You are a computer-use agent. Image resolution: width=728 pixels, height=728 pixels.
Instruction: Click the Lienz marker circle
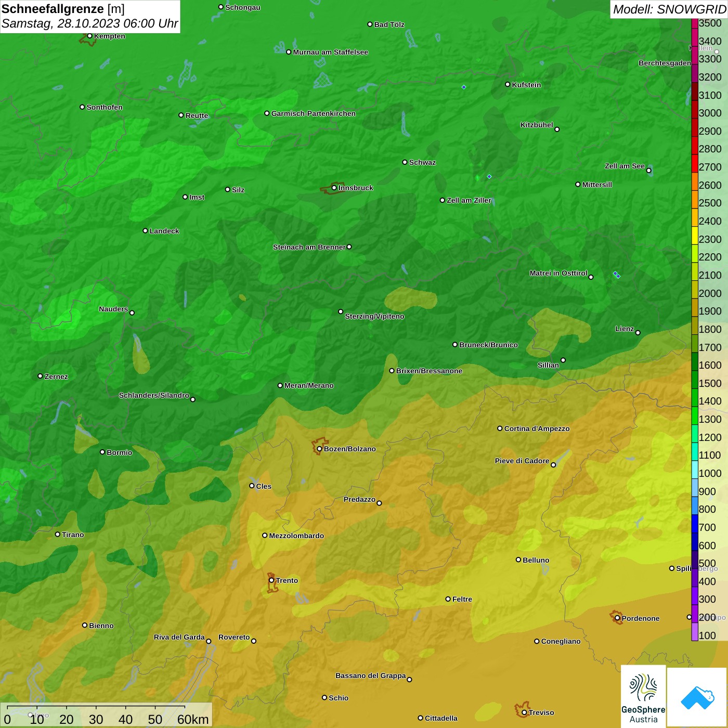pyautogui.click(x=638, y=333)
